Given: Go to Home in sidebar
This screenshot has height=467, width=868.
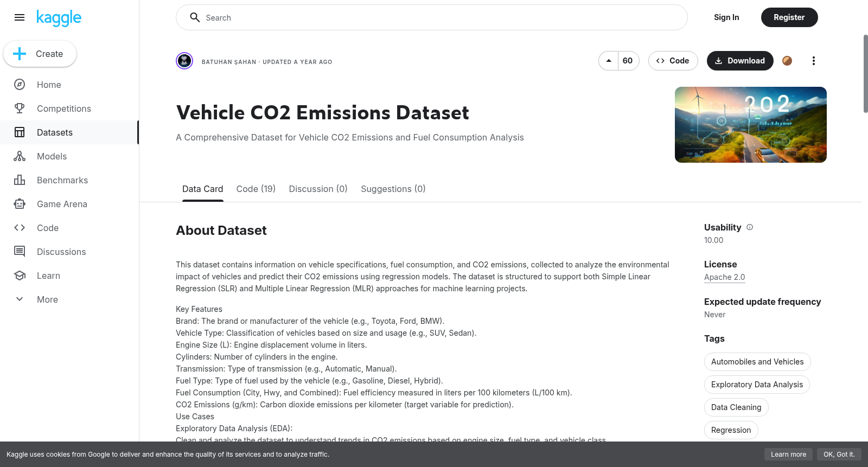Looking at the screenshot, I should (x=49, y=85).
